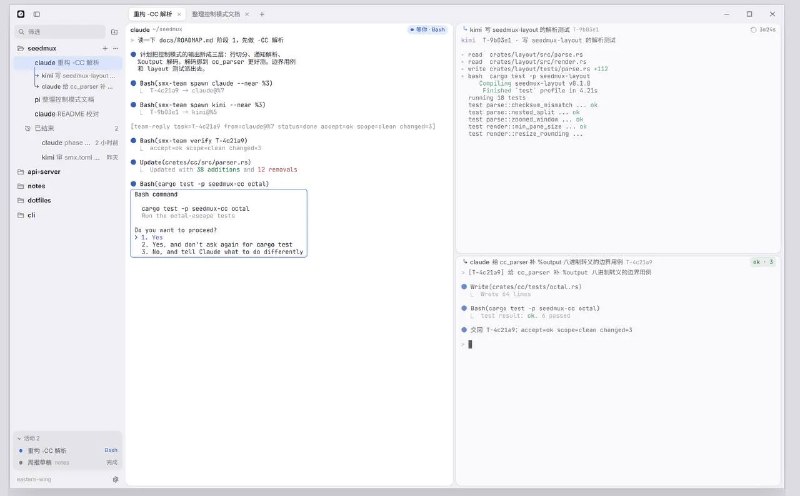
Task: Switch to the first tab, the -CC tab
Action: pos(153,14)
